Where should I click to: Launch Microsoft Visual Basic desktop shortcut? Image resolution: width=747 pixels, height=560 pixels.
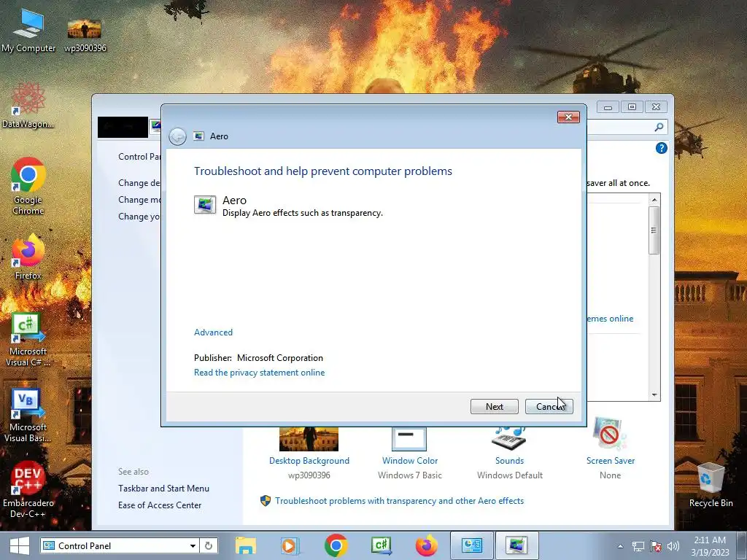(x=28, y=416)
